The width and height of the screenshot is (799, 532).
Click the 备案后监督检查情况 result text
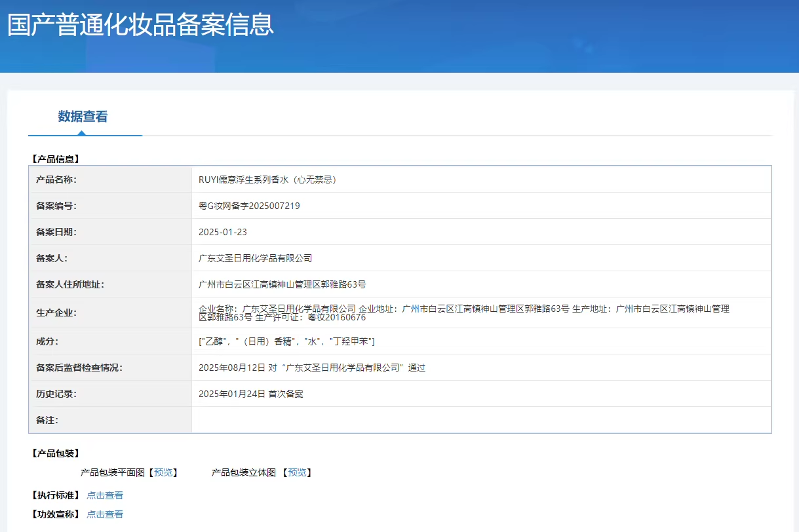[x=312, y=368]
